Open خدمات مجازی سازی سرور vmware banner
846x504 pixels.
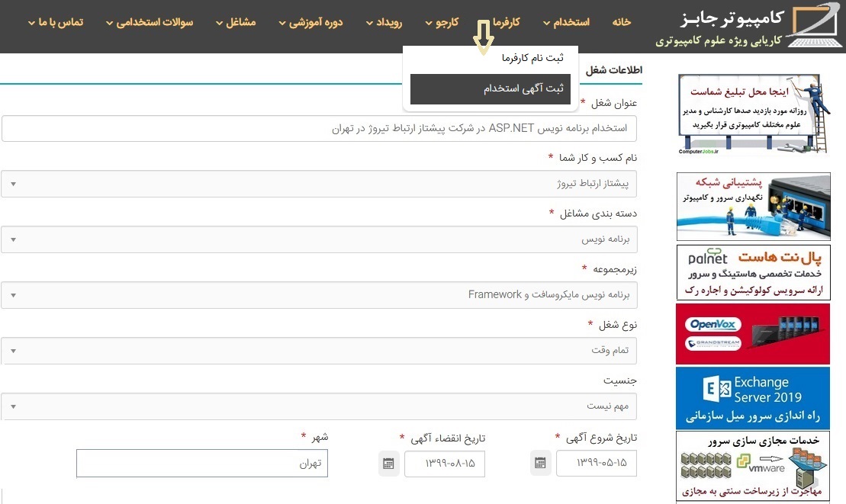pyautogui.click(x=753, y=466)
